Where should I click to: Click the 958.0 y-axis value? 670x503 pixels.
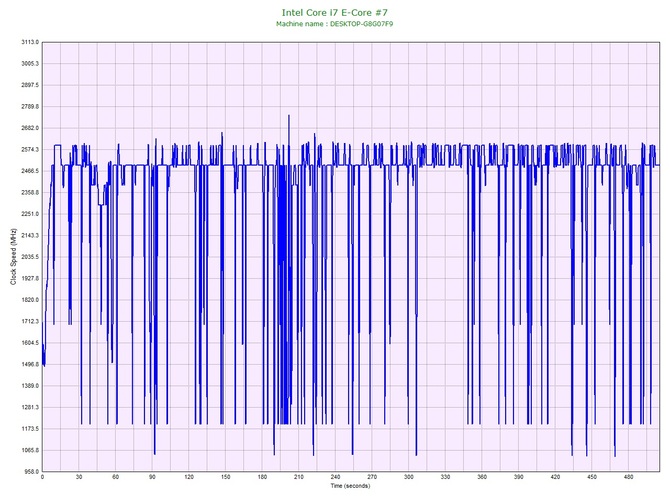[31, 472]
